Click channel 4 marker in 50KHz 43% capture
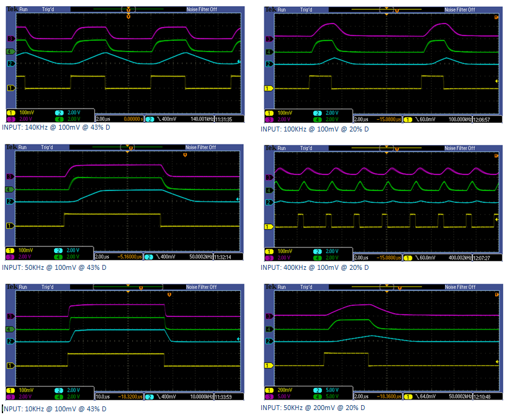 (x=10, y=189)
